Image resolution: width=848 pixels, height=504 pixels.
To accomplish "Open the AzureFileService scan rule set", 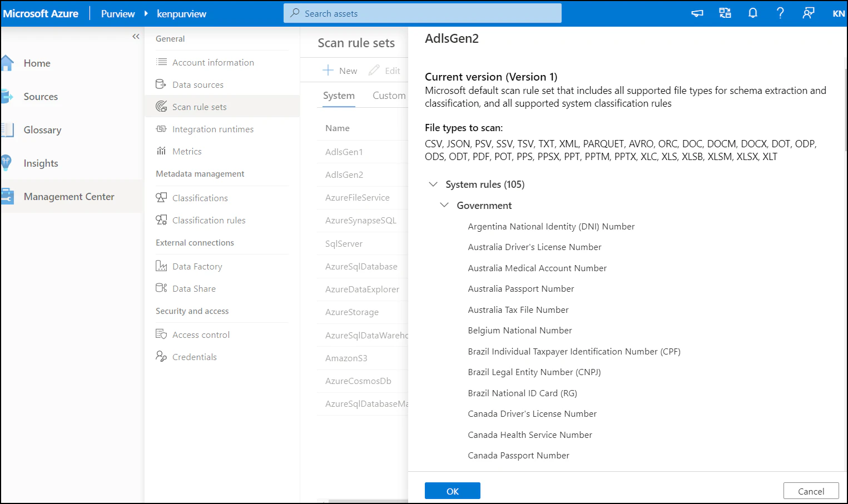I will coord(358,197).
